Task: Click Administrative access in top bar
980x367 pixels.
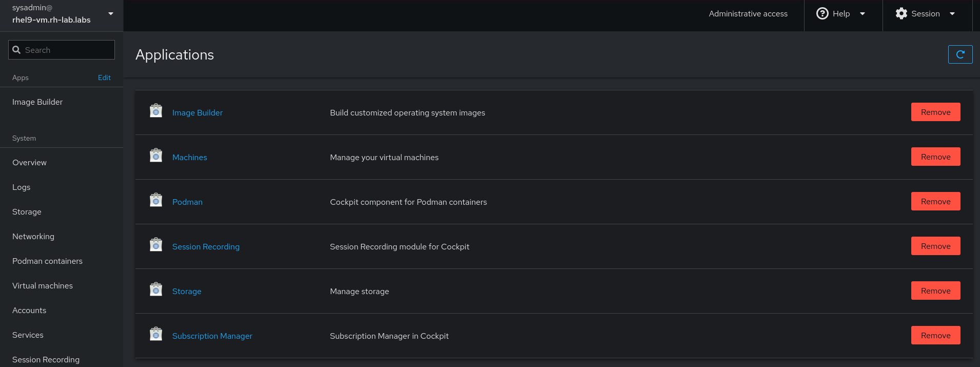Action: [x=748, y=14]
